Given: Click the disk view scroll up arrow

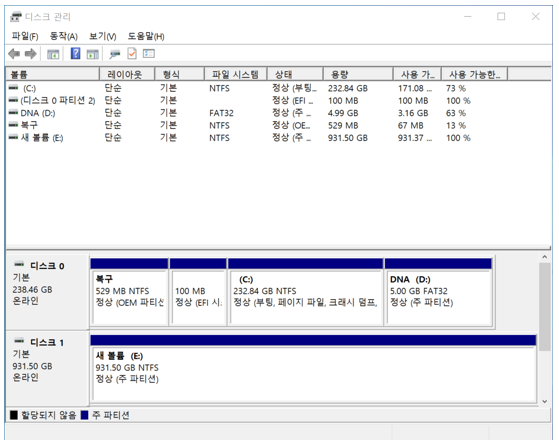Looking at the screenshot, I should pyautogui.click(x=544, y=257).
